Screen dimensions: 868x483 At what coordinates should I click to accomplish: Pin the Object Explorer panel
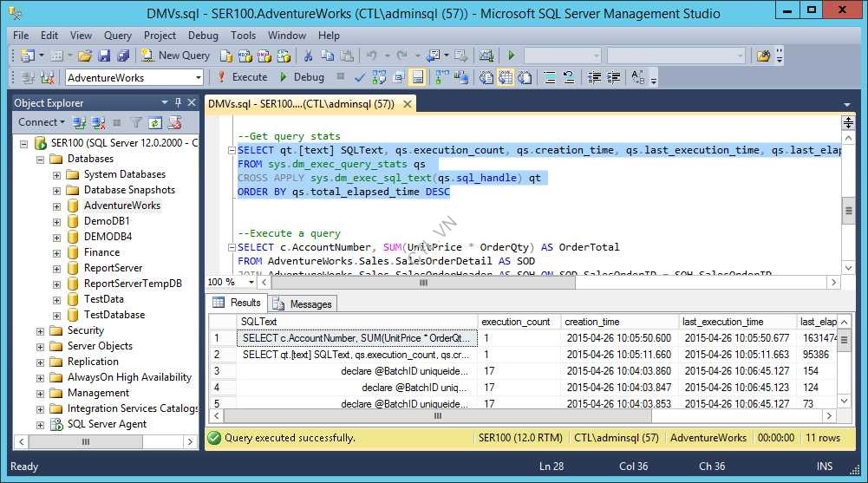pyautogui.click(x=178, y=103)
